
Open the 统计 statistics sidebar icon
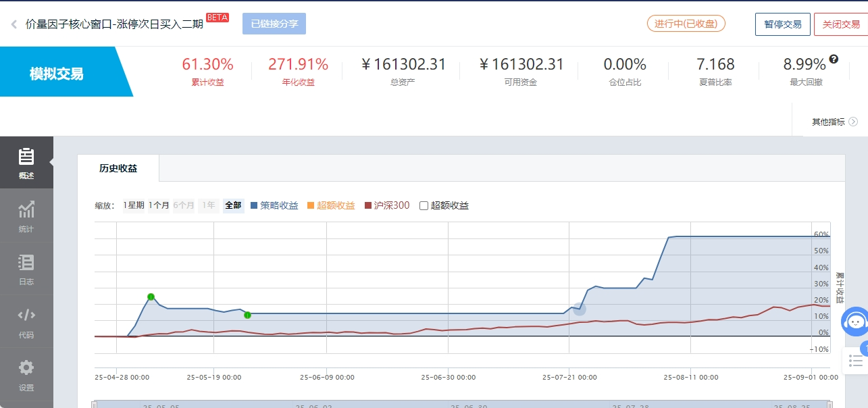[26, 216]
